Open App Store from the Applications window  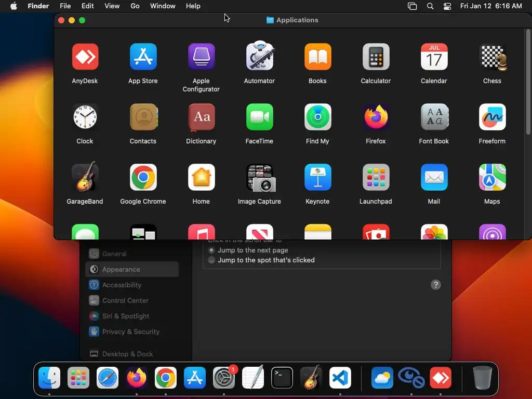click(143, 57)
